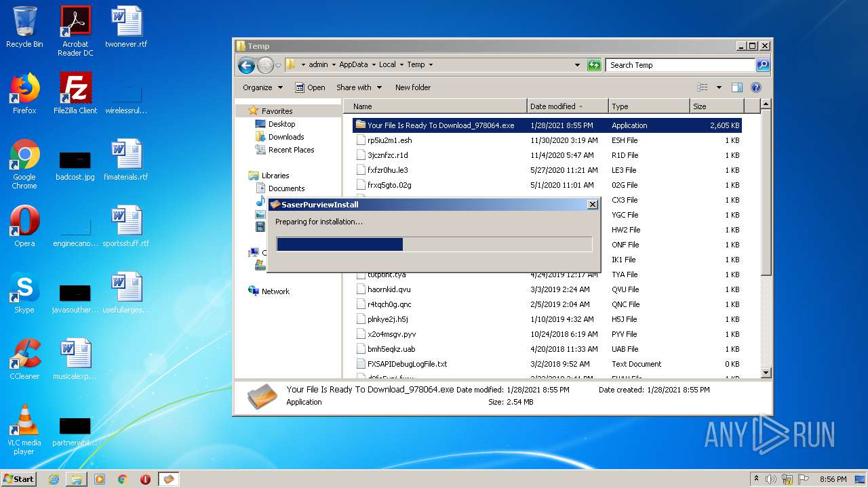Toggle the preview pane icon
Screen dimensions: 868x488
pos(737,87)
